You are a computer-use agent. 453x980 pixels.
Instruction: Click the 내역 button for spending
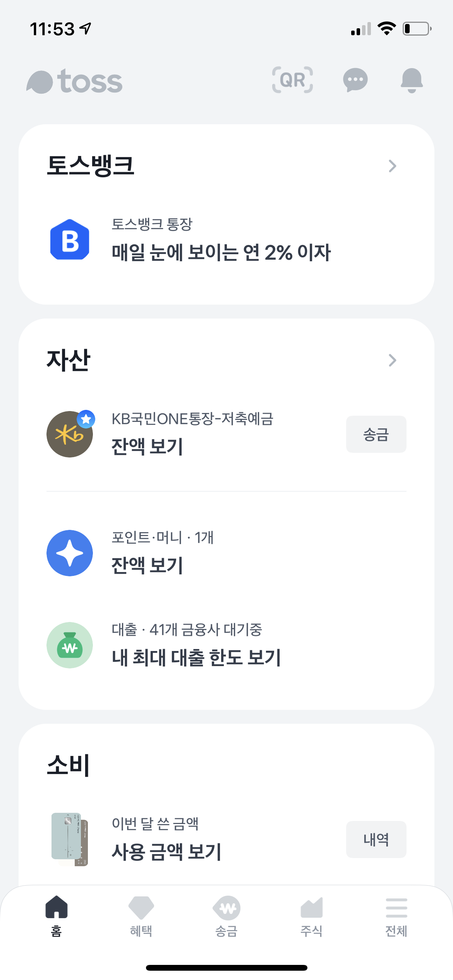(x=376, y=840)
